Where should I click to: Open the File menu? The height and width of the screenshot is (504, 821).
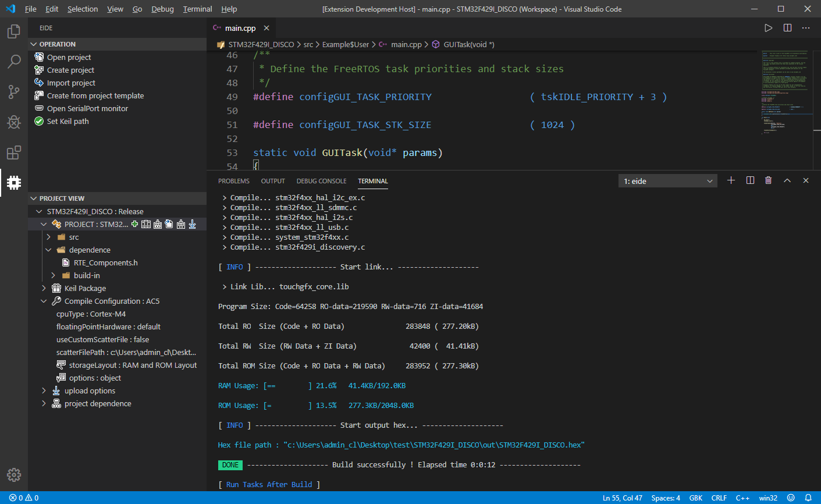(x=31, y=9)
